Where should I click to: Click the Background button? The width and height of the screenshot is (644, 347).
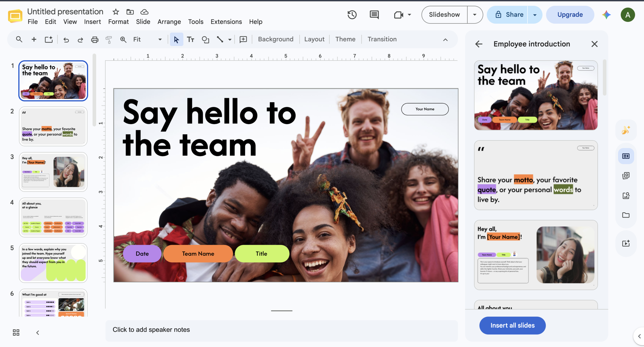click(276, 39)
